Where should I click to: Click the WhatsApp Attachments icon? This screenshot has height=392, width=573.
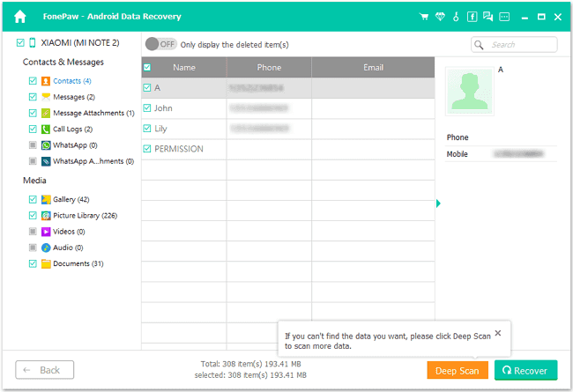pos(46,161)
